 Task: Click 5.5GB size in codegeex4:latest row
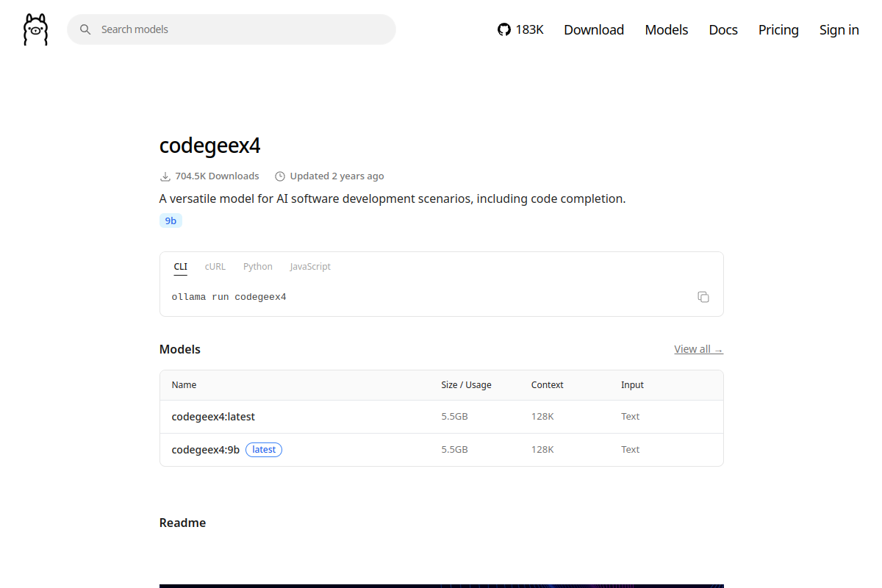coord(454,417)
